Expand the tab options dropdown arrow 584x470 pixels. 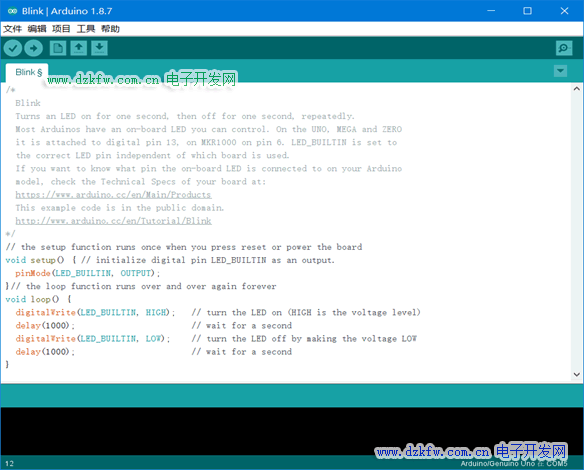560,71
